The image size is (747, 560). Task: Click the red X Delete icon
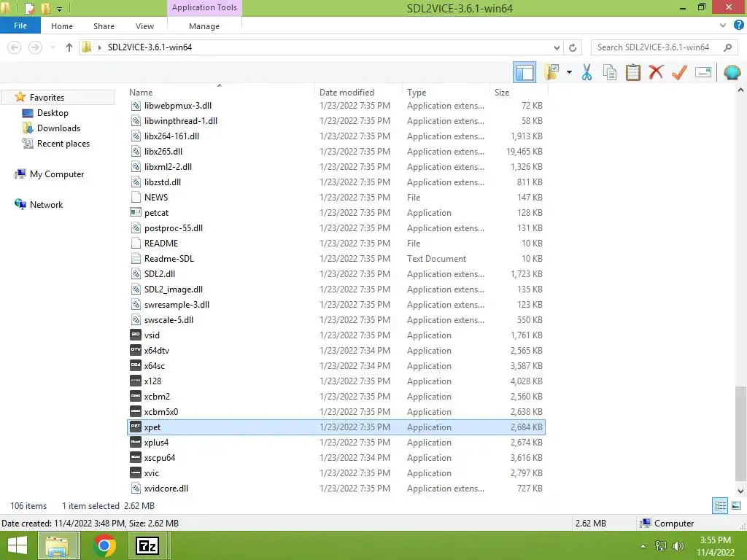click(656, 72)
